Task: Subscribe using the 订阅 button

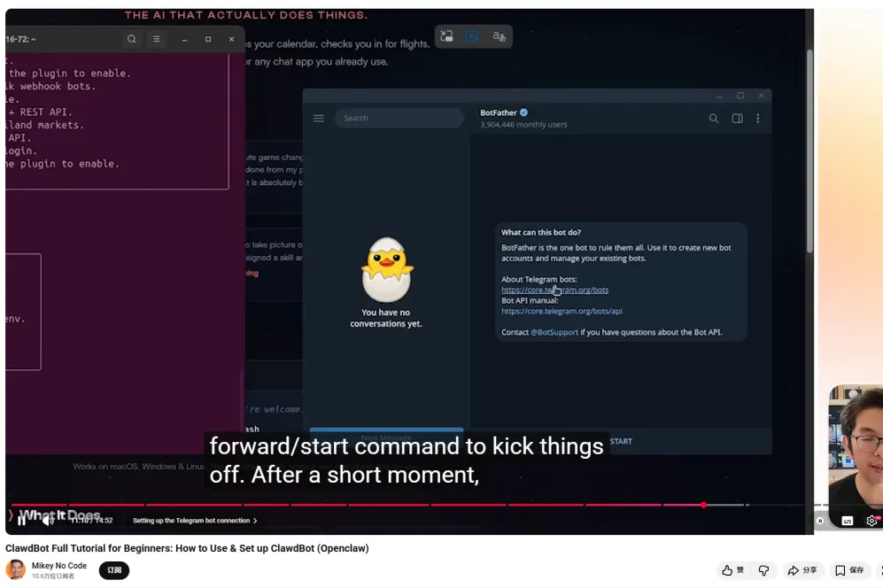Action: pos(114,570)
